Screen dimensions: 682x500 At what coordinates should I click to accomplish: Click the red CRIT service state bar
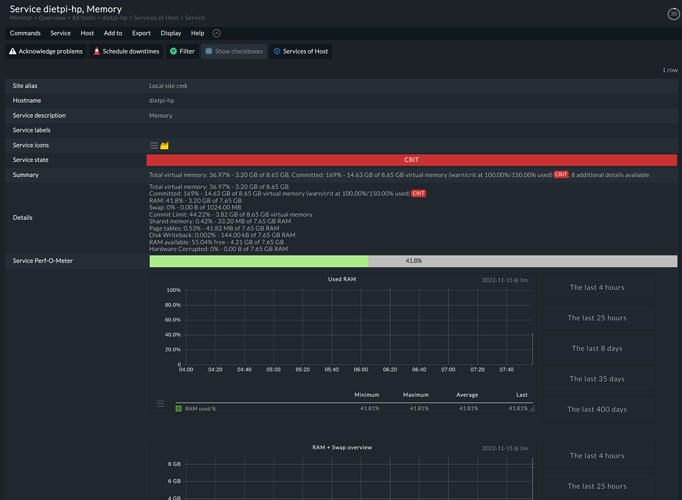pyautogui.click(x=411, y=160)
